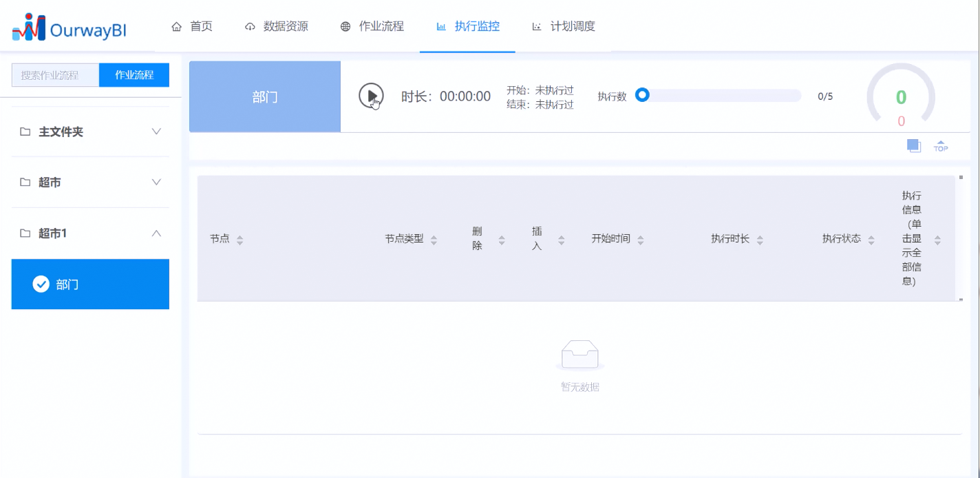Select the 主文件夹 folder
The height and width of the screenshot is (478, 980).
(90, 132)
